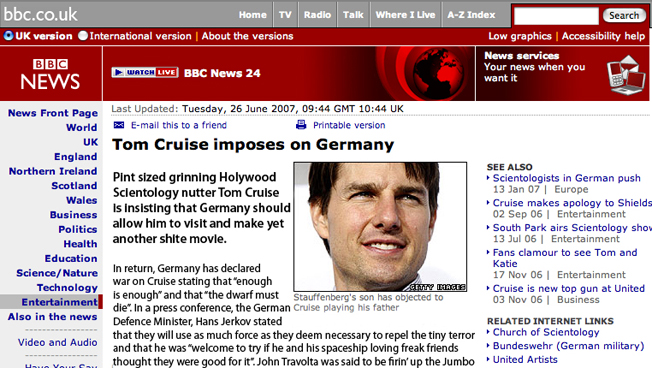The width and height of the screenshot is (652, 368).
Task: Open Also in the news section
Action: coord(52,316)
